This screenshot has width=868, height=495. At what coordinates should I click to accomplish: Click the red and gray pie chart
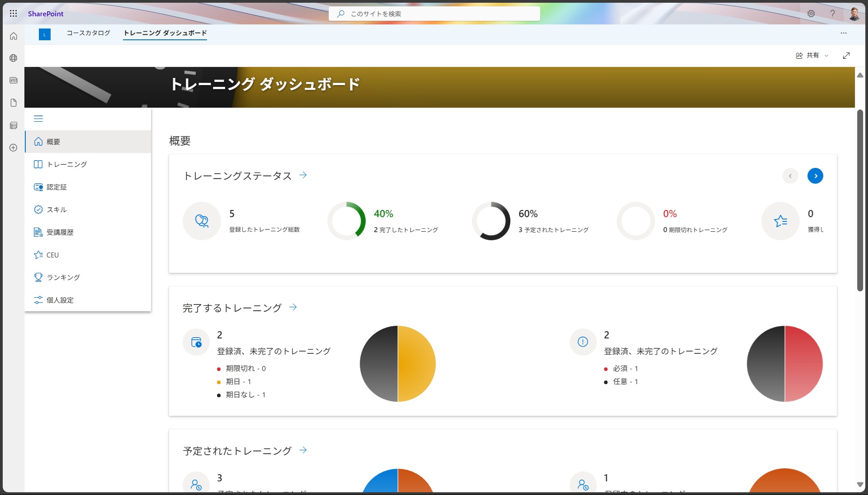(785, 363)
